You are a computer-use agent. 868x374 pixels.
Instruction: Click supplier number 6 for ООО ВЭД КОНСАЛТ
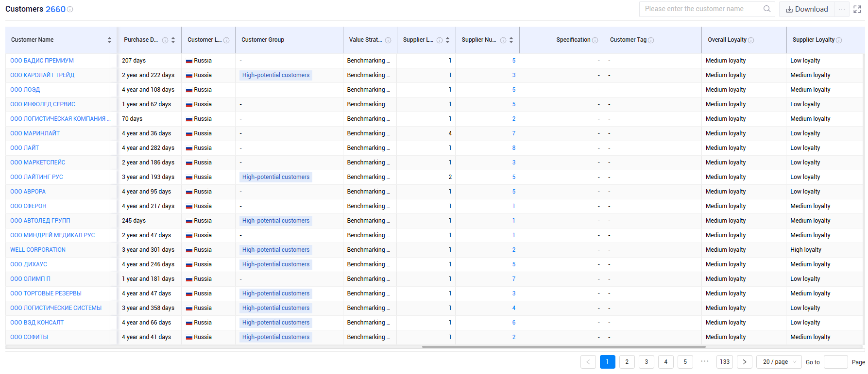click(x=514, y=323)
